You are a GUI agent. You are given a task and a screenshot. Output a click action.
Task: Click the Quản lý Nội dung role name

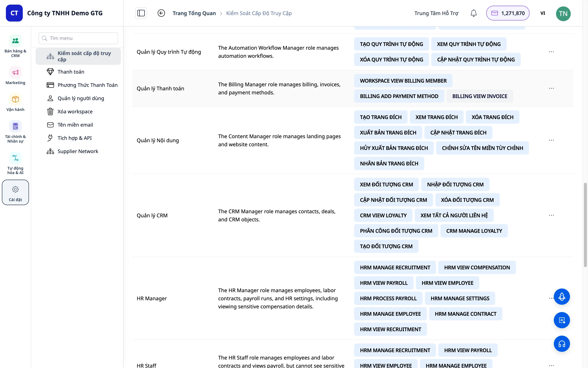(x=158, y=140)
